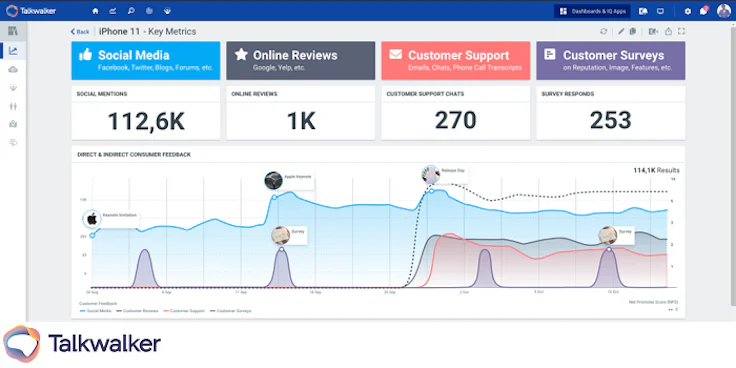Refresh the dashboard using the refresh icon

coord(604,31)
